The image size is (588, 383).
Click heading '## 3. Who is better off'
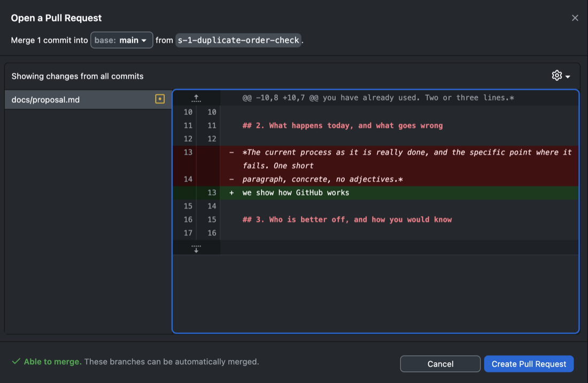[x=347, y=219]
